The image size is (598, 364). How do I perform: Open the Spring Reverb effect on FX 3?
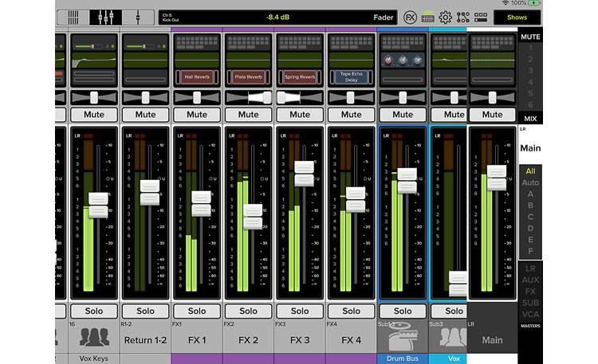[300, 77]
